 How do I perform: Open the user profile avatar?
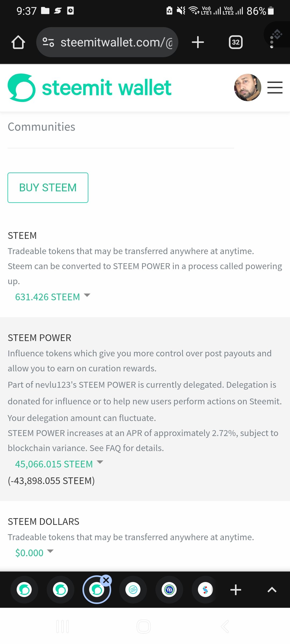[x=248, y=88]
